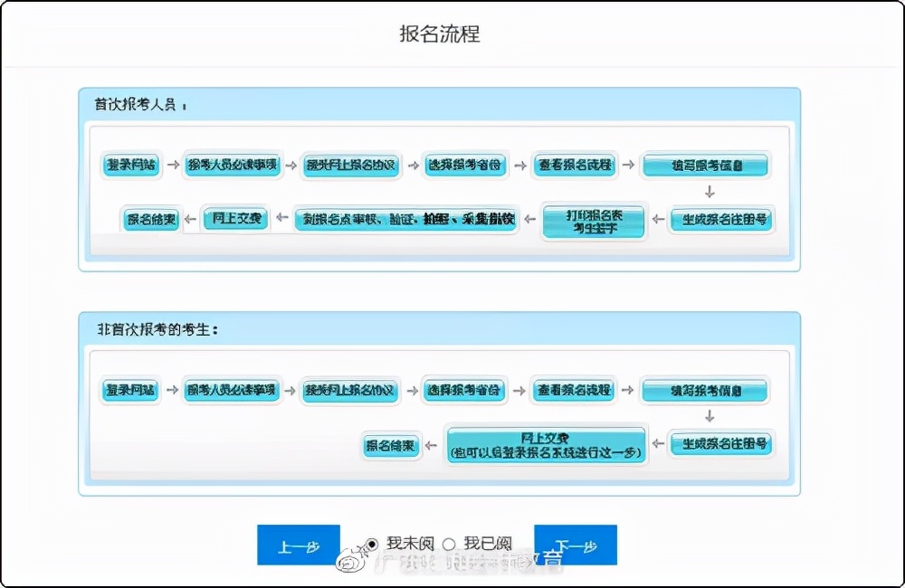Click 登录网站 in the non-first-time flow
This screenshot has width=905, height=588.
[x=129, y=392]
